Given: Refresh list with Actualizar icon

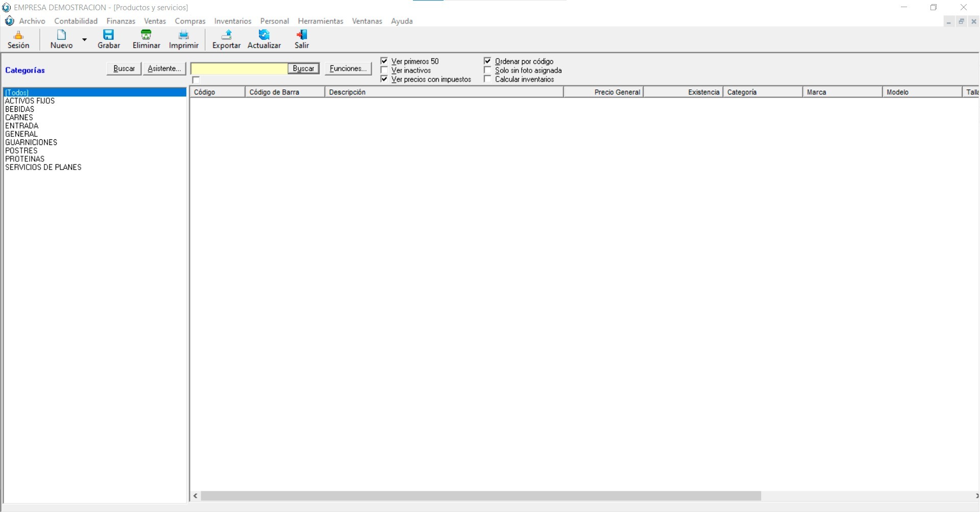Looking at the screenshot, I should [x=264, y=35].
